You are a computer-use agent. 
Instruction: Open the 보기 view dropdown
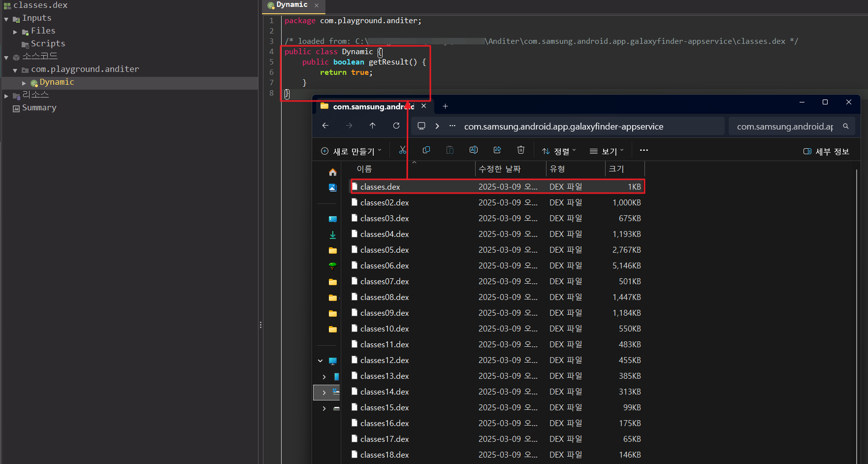pos(607,151)
